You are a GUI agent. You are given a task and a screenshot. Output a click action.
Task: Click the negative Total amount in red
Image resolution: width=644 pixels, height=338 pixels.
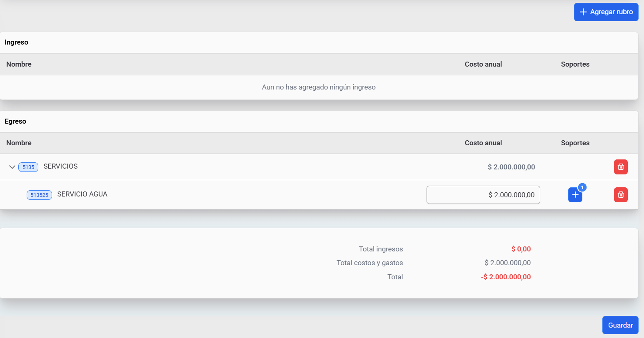(x=506, y=277)
